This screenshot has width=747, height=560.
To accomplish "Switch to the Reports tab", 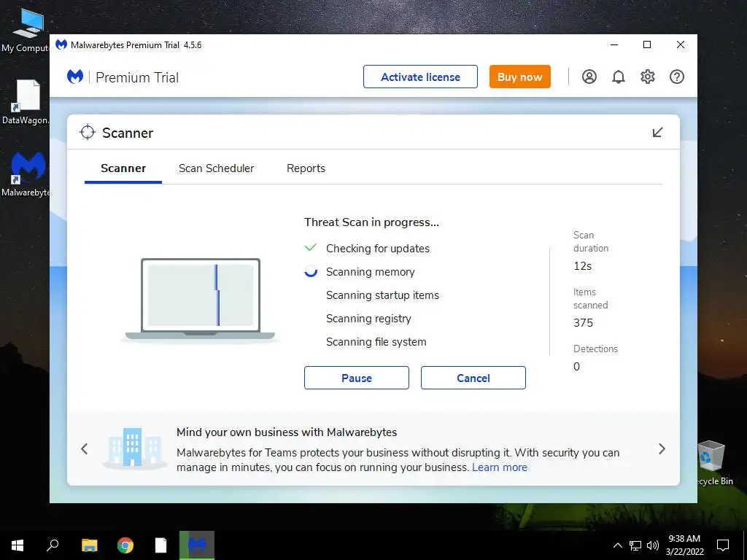I will coord(306,168).
